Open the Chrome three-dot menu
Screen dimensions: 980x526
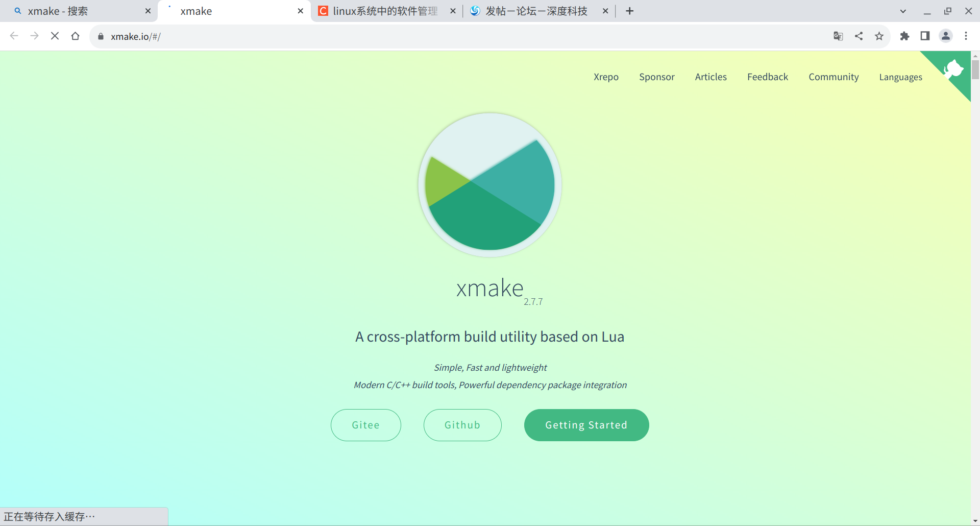pos(966,36)
